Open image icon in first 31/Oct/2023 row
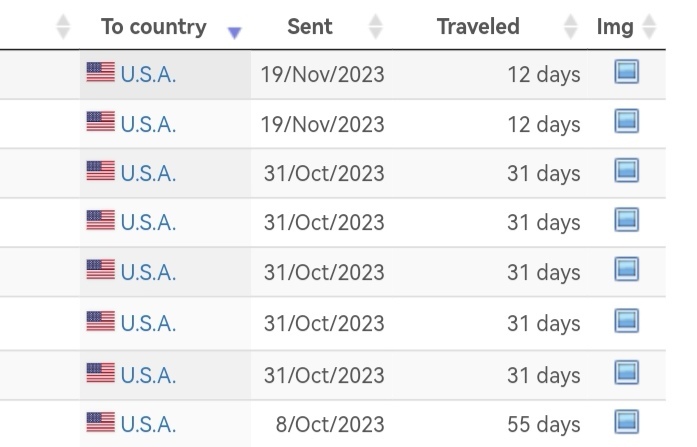Viewport: 697px width, 447px height. tap(626, 170)
